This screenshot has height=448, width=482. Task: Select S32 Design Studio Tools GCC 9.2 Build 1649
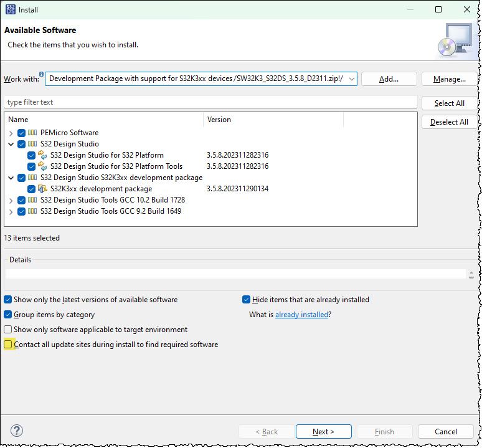tap(111, 211)
